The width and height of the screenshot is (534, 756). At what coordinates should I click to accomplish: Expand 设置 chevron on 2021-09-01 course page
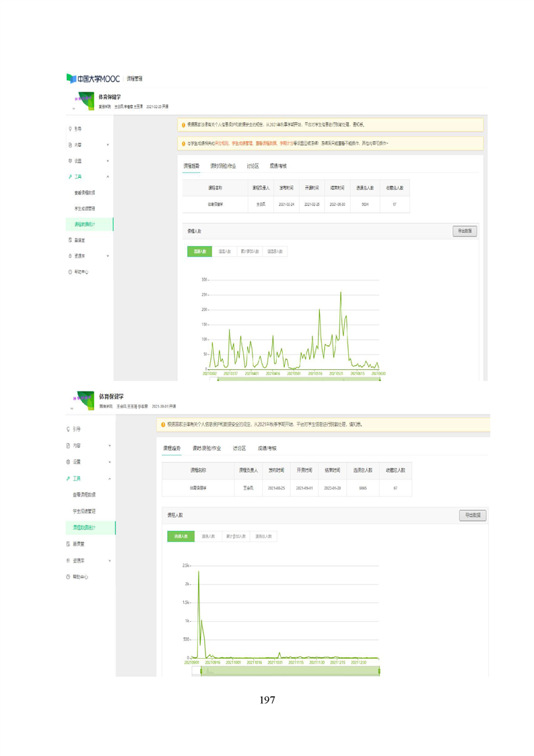[110, 462]
